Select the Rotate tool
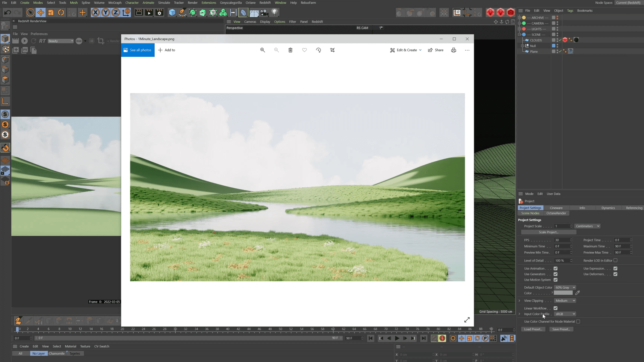This screenshot has height=362, width=644. coord(61,12)
